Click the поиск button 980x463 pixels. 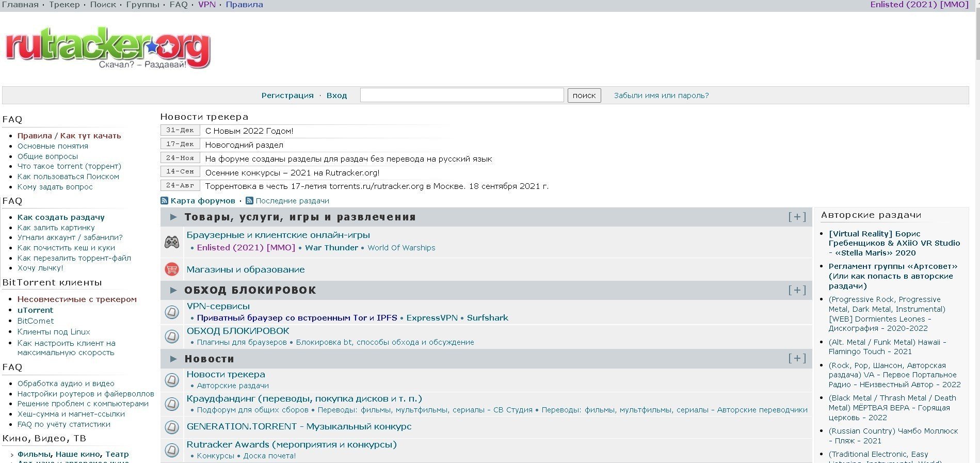pos(584,95)
